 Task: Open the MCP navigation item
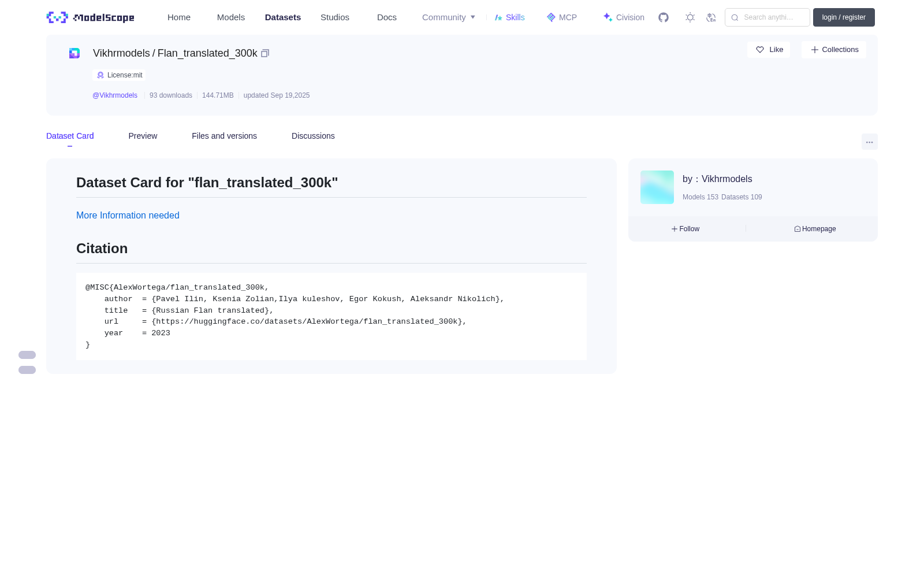pyautogui.click(x=561, y=17)
